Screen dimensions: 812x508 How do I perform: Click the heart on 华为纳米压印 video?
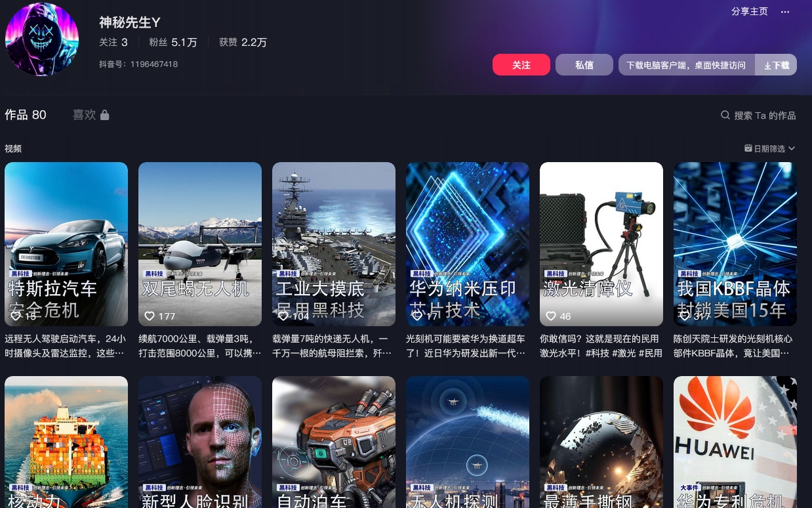coord(417,316)
